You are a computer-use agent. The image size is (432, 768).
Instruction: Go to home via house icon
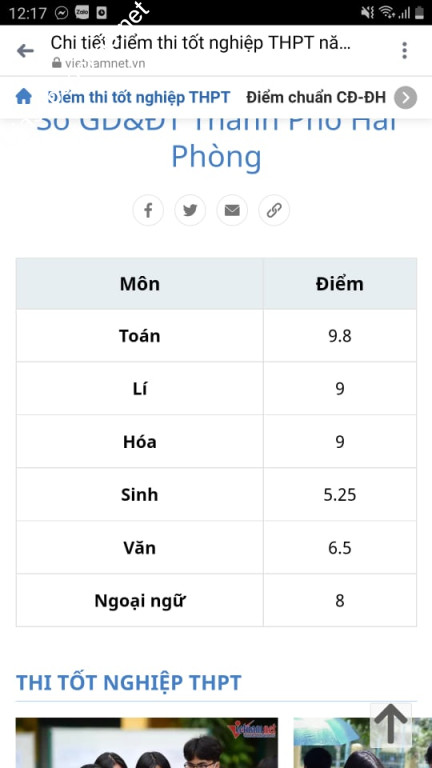click(24, 96)
